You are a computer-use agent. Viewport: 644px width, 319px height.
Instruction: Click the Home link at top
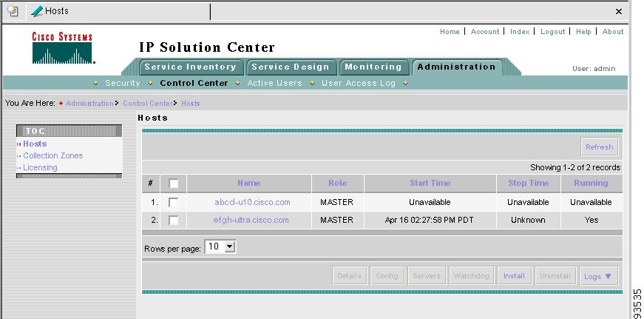coord(450,32)
